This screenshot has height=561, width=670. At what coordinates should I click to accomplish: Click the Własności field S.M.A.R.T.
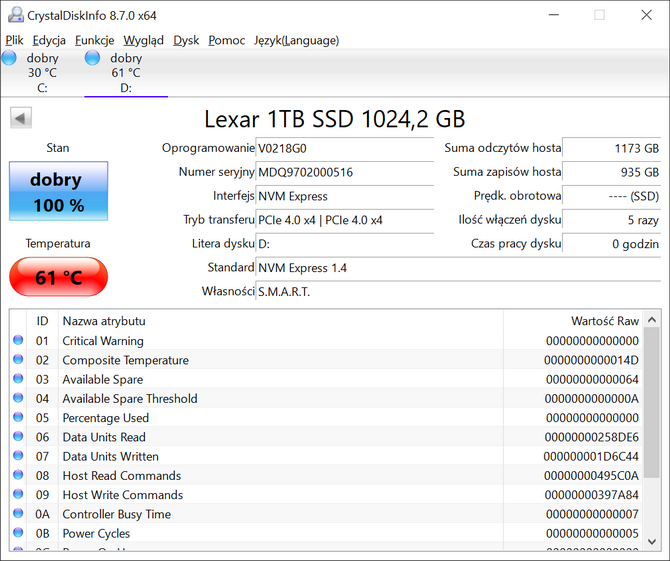pos(458,292)
